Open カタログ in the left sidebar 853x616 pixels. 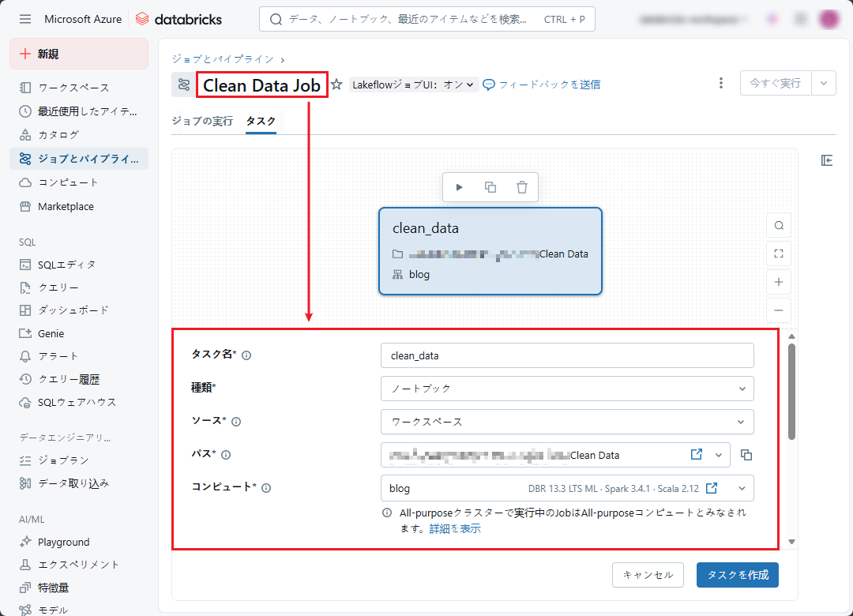click(58, 135)
